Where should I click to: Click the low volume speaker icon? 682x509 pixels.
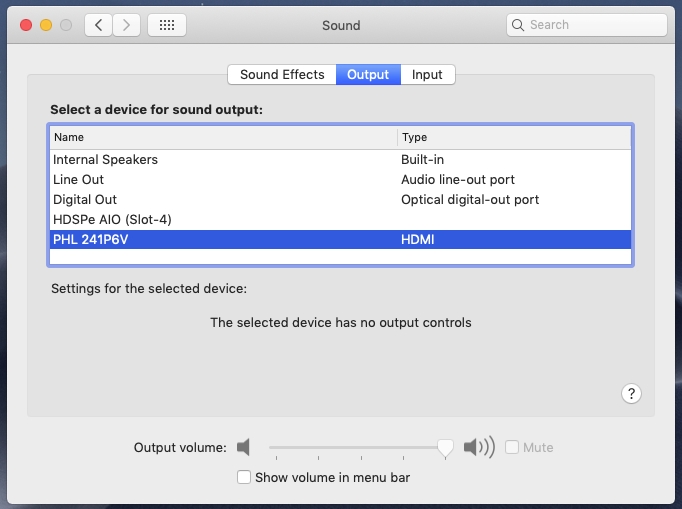tap(244, 447)
